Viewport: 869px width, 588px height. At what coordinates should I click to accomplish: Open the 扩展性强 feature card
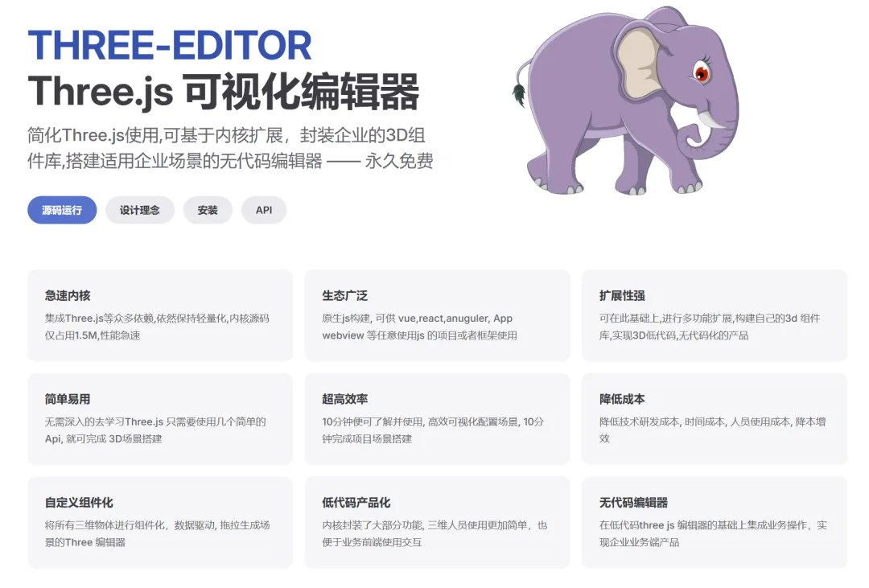click(715, 315)
